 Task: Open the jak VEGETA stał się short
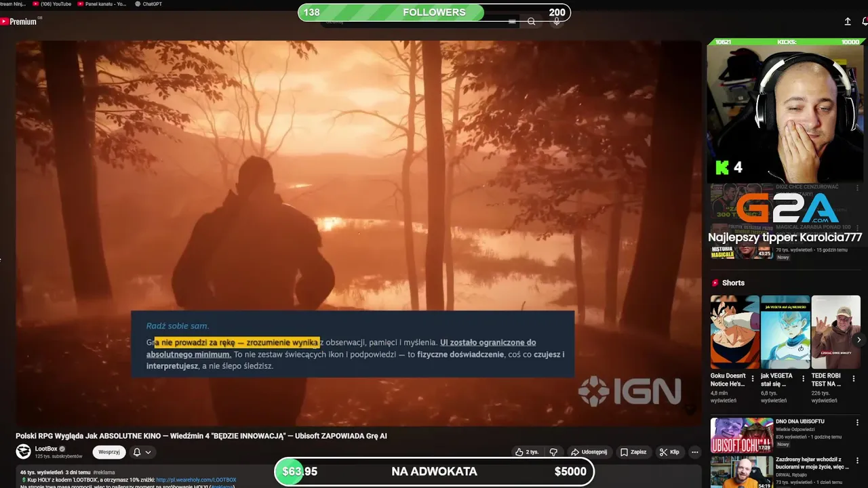[785, 332]
